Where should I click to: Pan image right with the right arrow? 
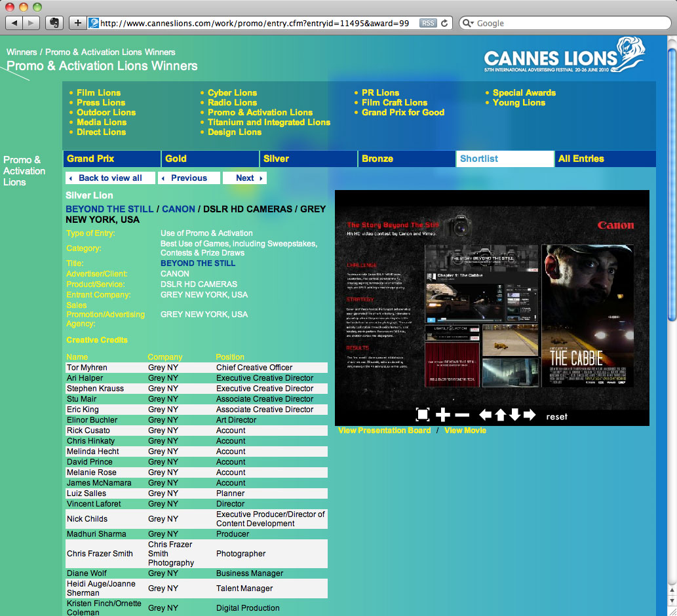[530, 415]
